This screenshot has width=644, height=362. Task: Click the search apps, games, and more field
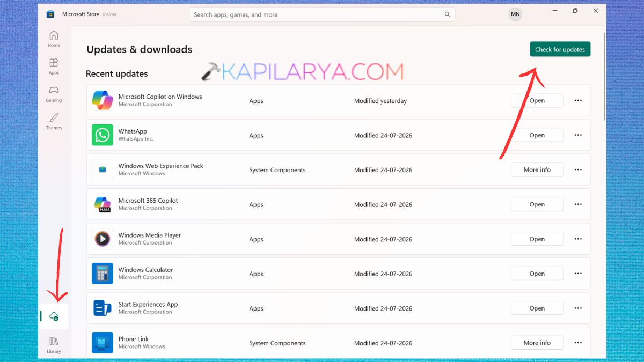point(322,14)
